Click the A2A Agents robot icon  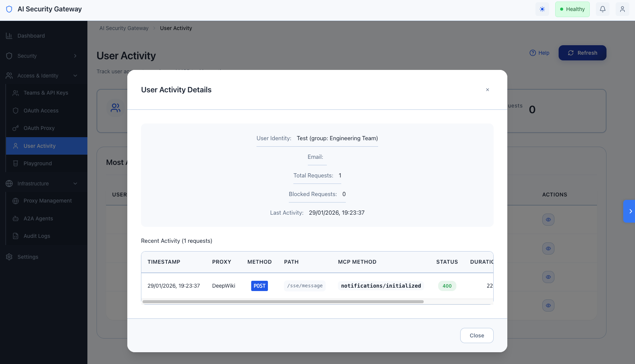[x=15, y=218]
